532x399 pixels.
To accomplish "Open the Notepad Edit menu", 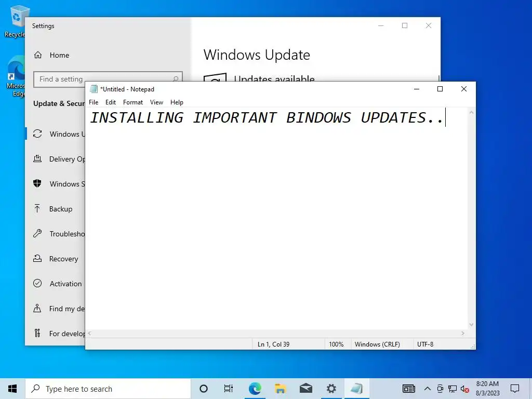I will coord(111,102).
